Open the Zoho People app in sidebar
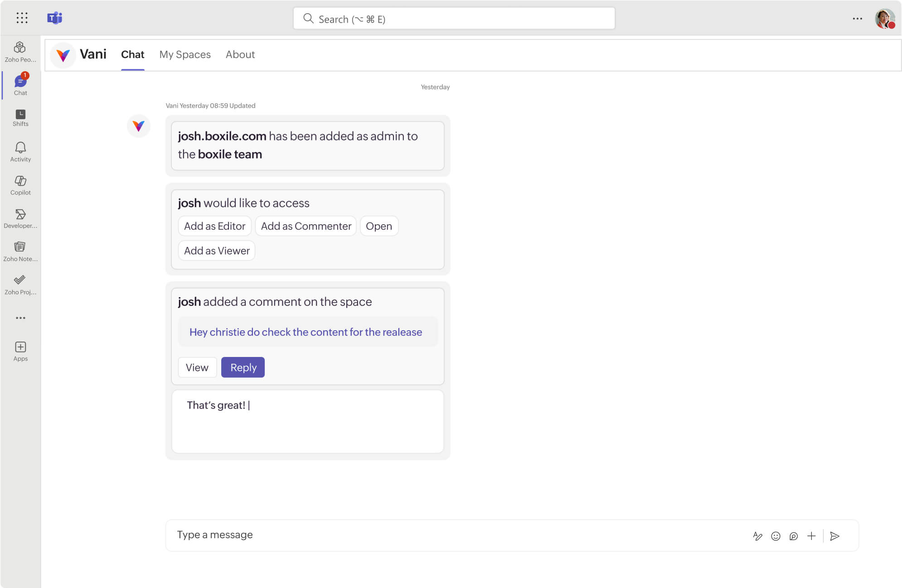 tap(20, 52)
